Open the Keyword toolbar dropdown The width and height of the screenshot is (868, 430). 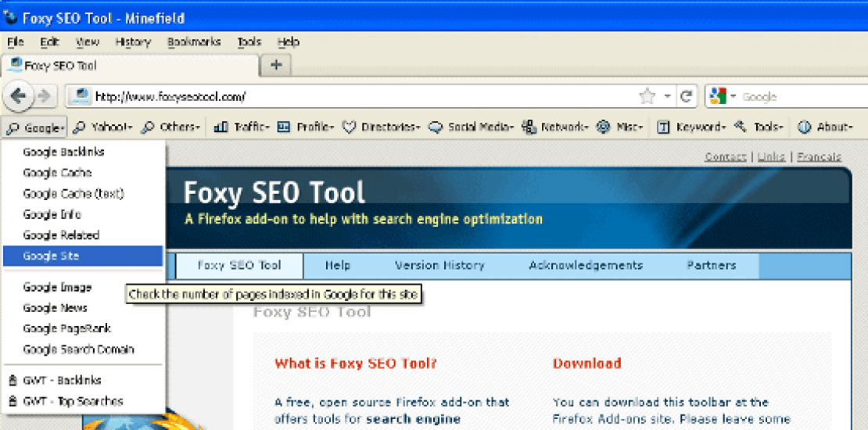(690, 127)
